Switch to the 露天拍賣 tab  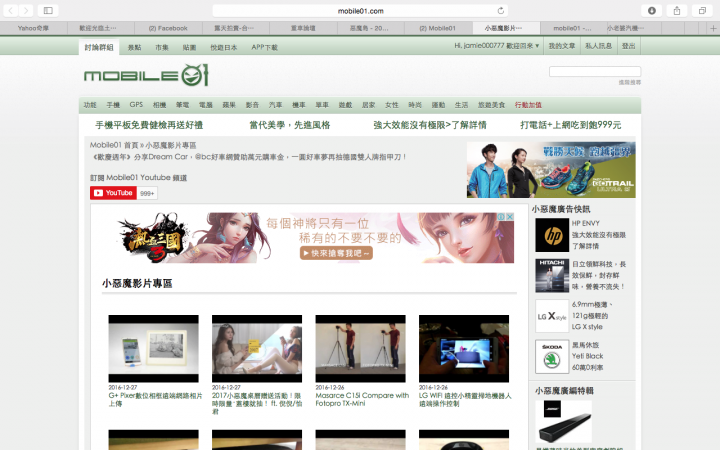(x=235, y=28)
